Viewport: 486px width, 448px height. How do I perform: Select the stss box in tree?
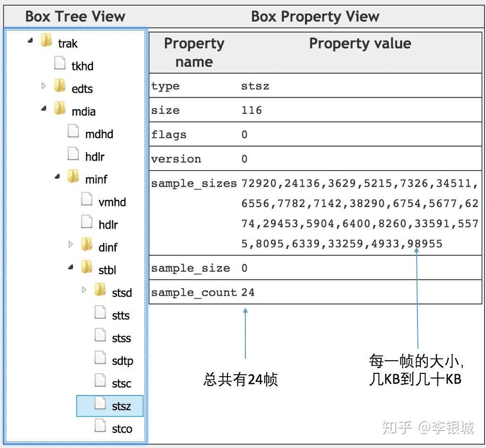121,338
